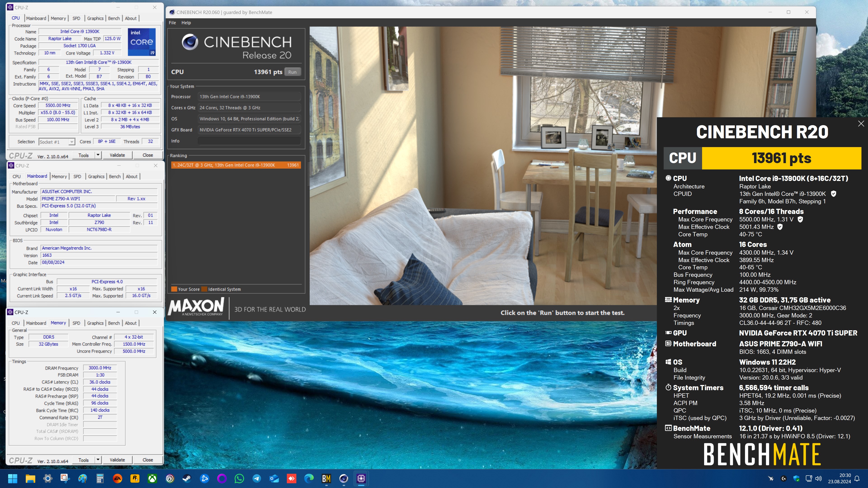Open the Logitech G HUB tray icon
This screenshot has width=868, height=488.
pyautogui.click(x=783, y=478)
